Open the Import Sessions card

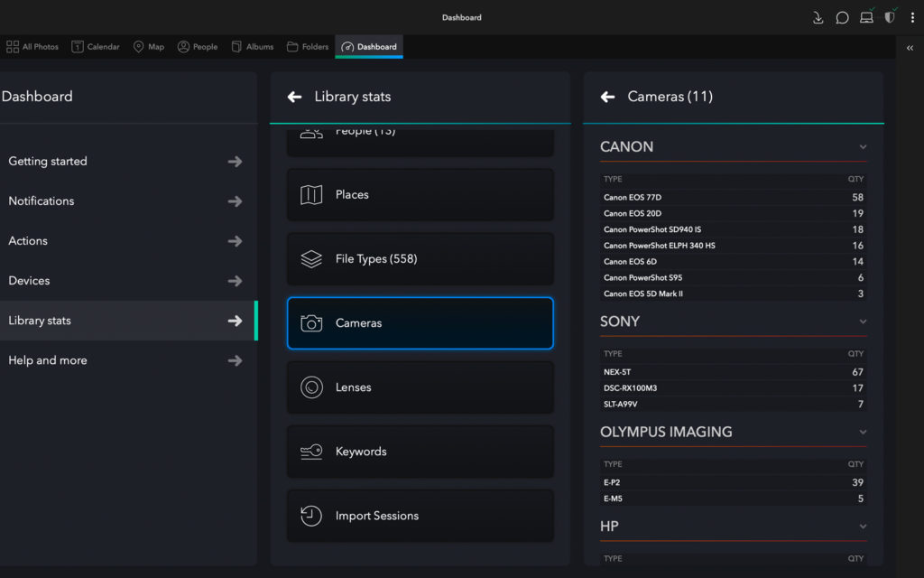[420, 516]
